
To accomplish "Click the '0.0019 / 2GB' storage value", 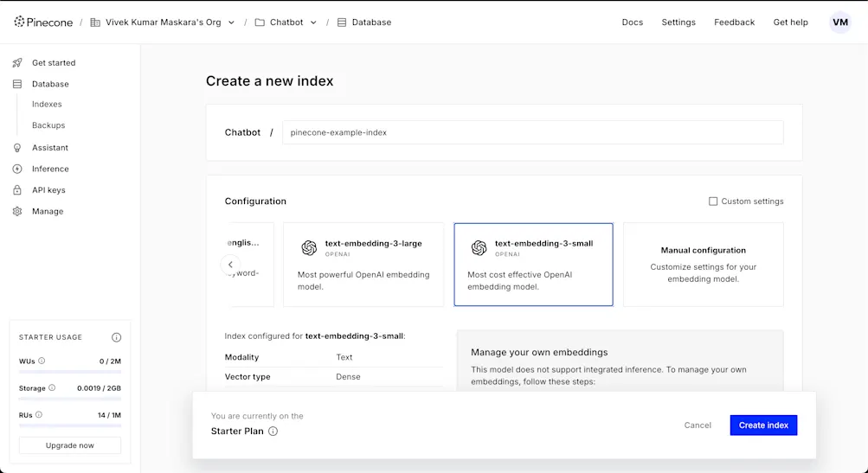I will [x=100, y=387].
